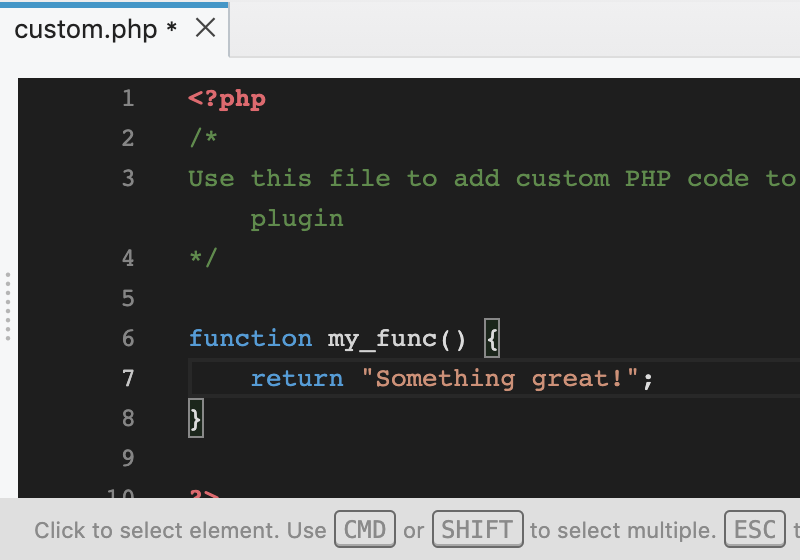Click the 'Click to select element. Use' hint text

coord(180,530)
